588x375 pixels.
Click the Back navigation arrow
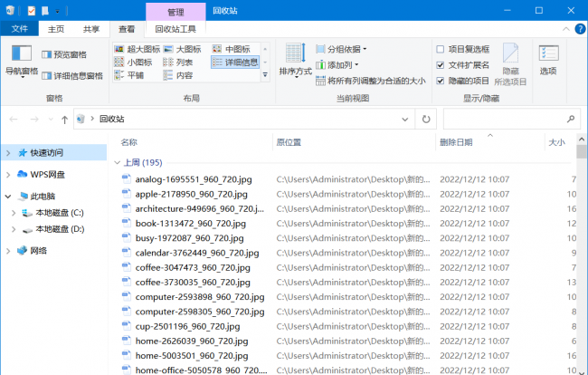coord(14,120)
